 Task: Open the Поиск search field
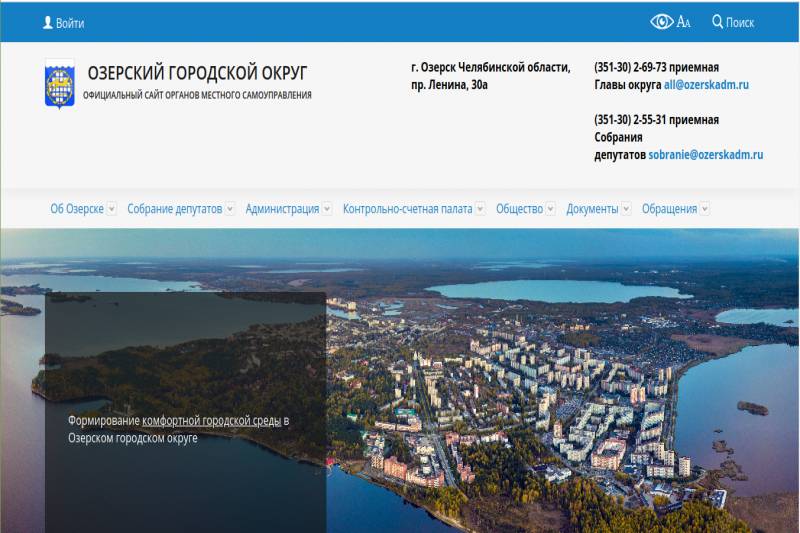click(x=740, y=23)
